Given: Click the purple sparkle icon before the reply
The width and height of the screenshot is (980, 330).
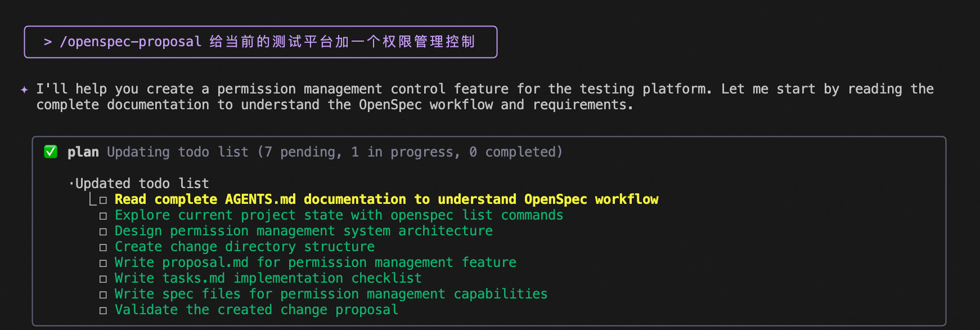Looking at the screenshot, I should [24, 90].
